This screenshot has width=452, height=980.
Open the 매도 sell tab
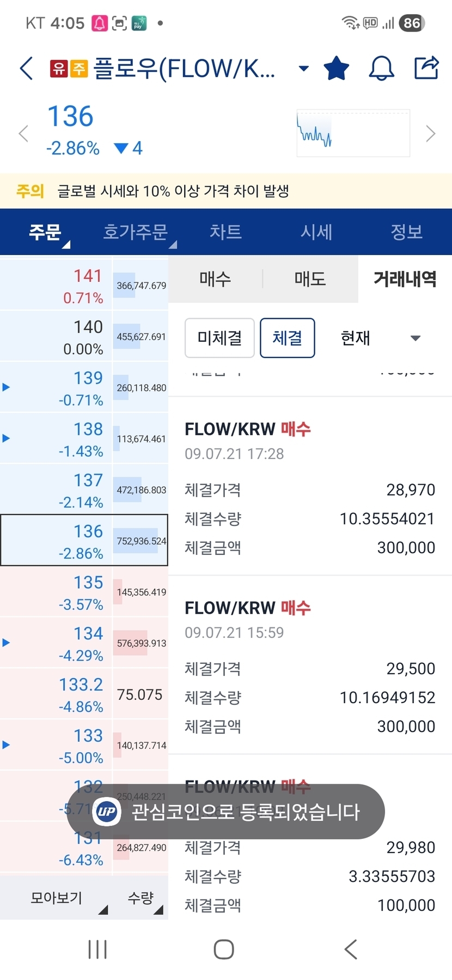pos(310,279)
